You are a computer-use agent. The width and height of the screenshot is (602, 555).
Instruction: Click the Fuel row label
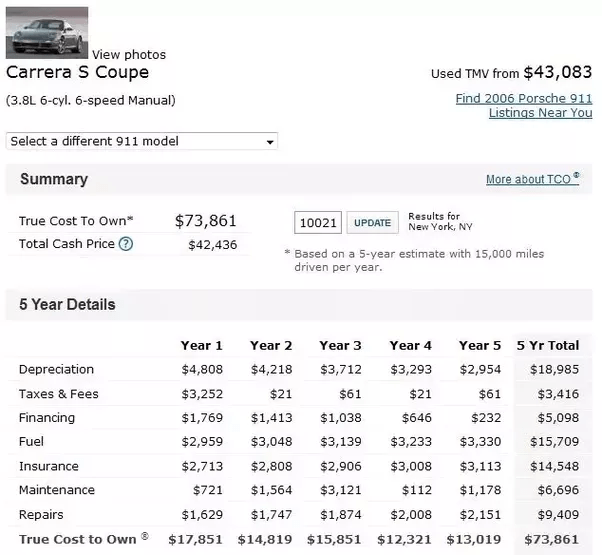tap(31, 441)
